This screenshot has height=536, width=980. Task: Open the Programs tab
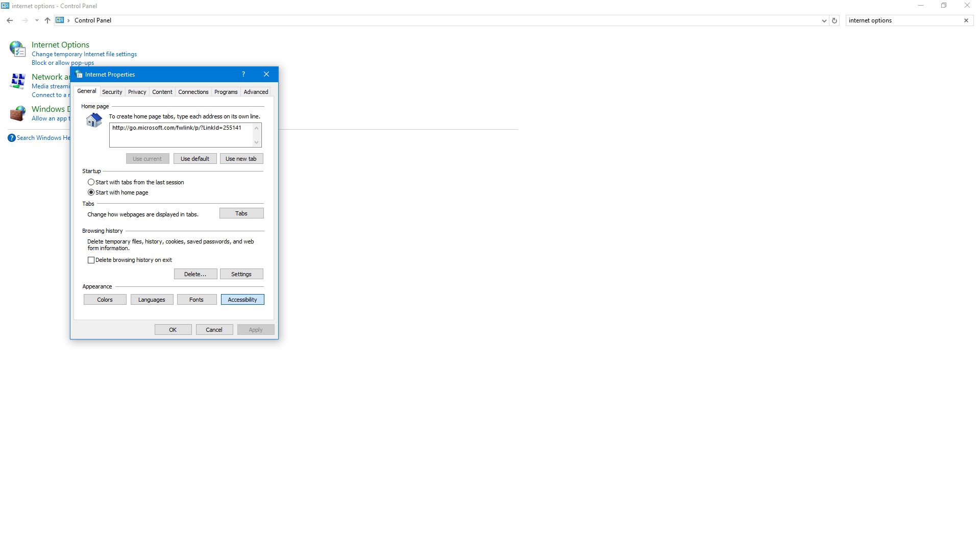(226, 92)
